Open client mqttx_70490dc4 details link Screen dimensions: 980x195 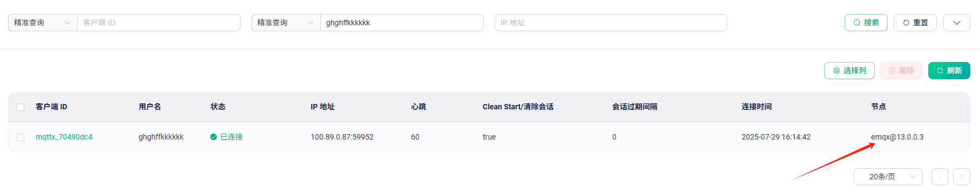[x=64, y=137]
